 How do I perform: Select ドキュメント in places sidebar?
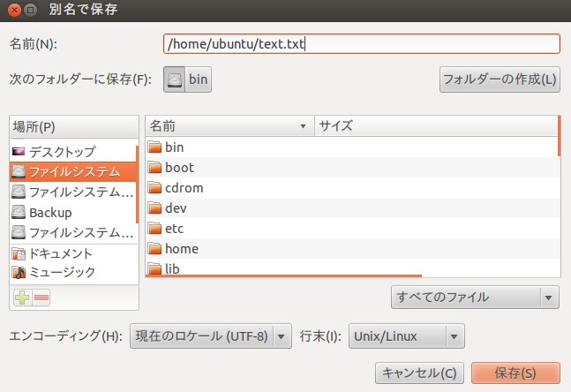pos(60,253)
